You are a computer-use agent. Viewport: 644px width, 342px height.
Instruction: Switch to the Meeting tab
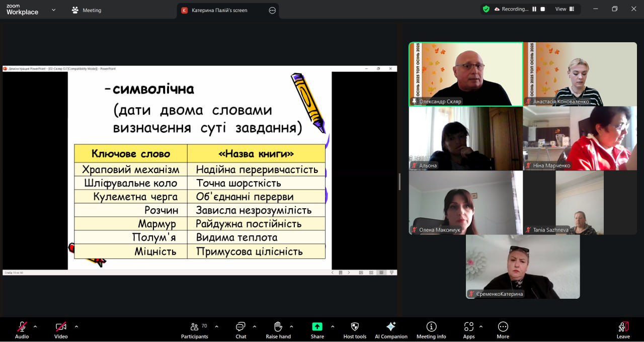tap(87, 10)
